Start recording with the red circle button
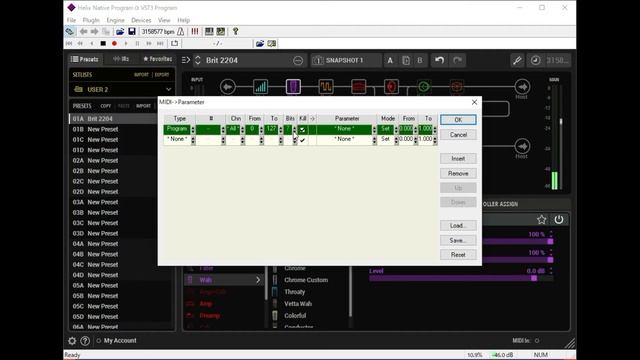The width and height of the screenshot is (640, 360). (x=114, y=43)
